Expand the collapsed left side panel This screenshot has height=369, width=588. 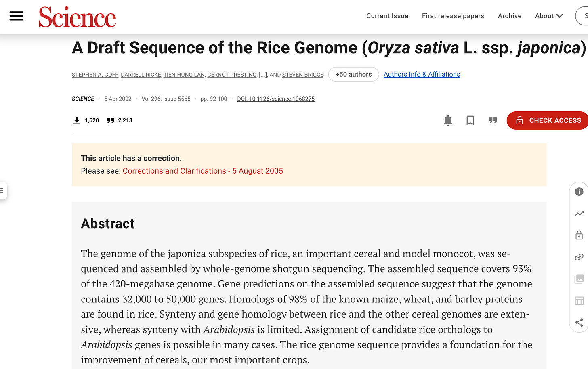pyautogui.click(x=2, y=191)
